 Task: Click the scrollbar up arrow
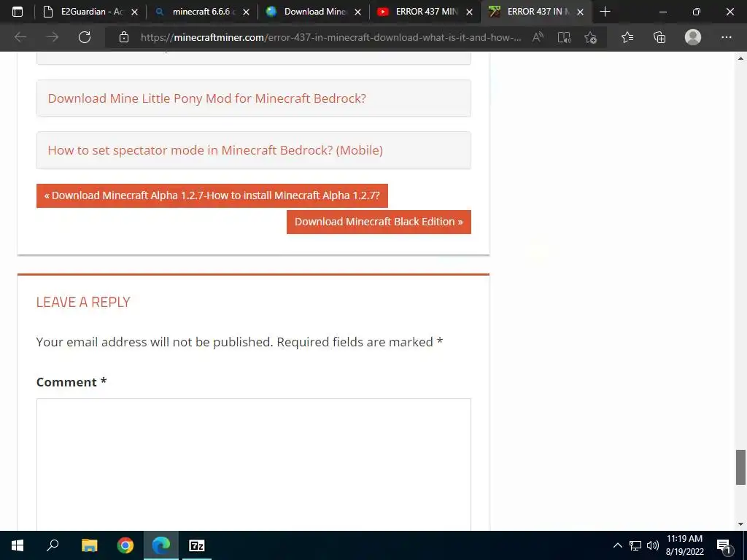pyautogui.click(x=740, y=58)
